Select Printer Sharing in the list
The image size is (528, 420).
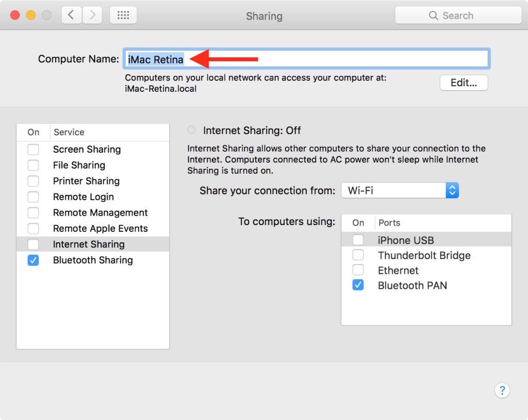click(x=86, y=181)
